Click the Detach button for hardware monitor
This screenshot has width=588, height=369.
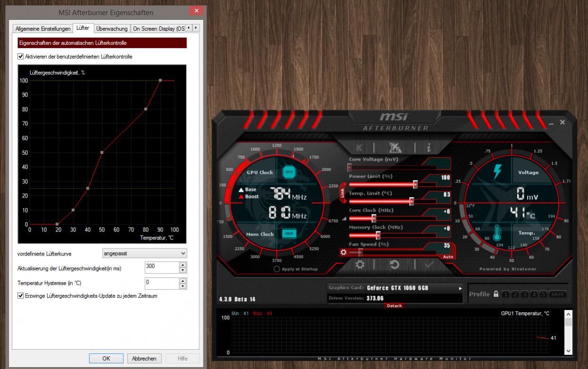[394, 306]
